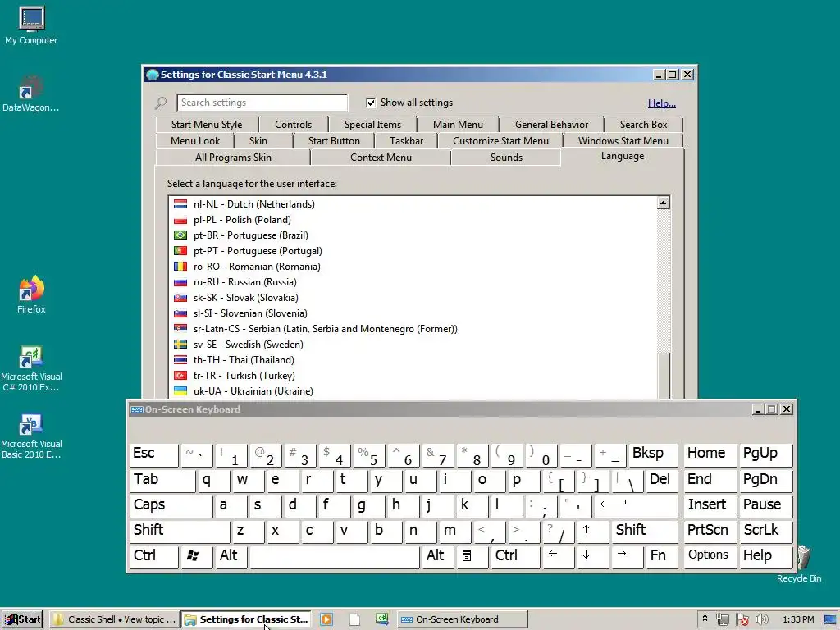Launch Firefox from the desktop
Image resolution: width=840 pixels, height=630 pixels.
click(31, 294)
